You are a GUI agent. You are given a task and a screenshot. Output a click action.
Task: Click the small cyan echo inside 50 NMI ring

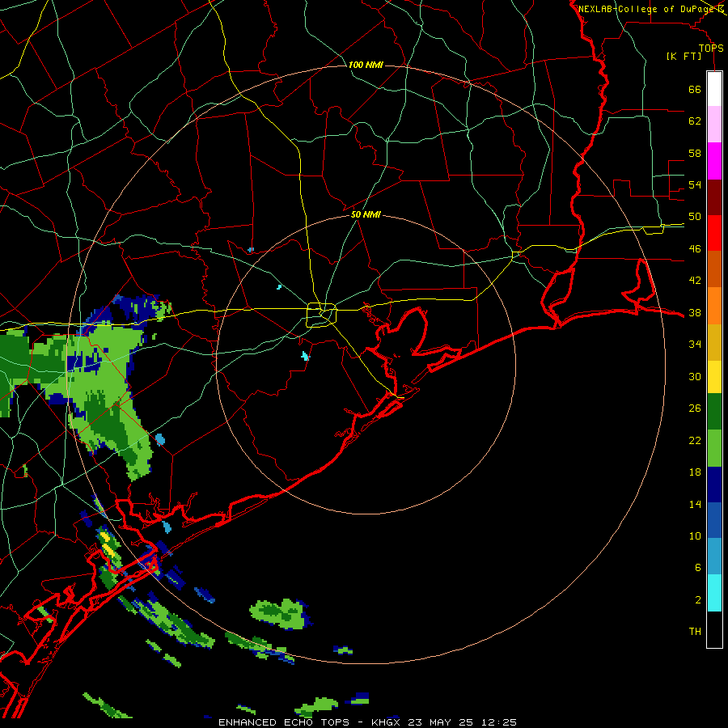click(x=305, y=356)
